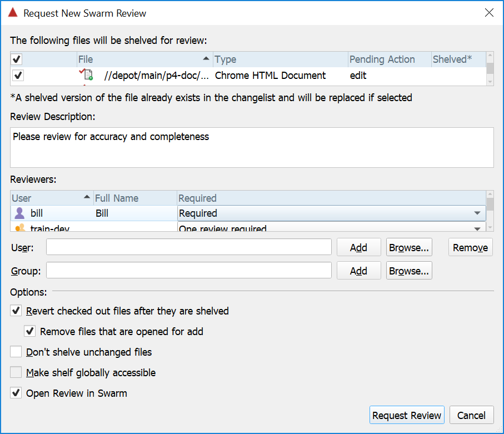Click the Request Review button

tap(407, 415)
